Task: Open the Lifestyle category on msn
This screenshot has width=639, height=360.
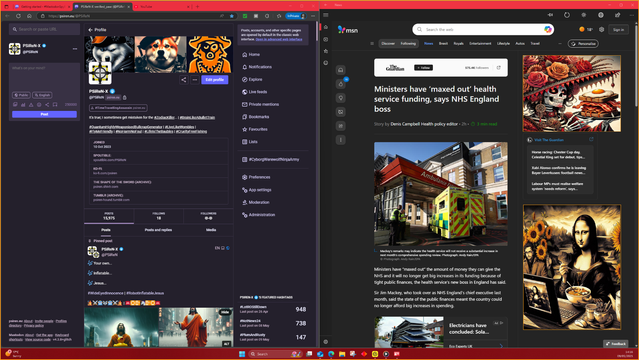Action: pos(503,44)
